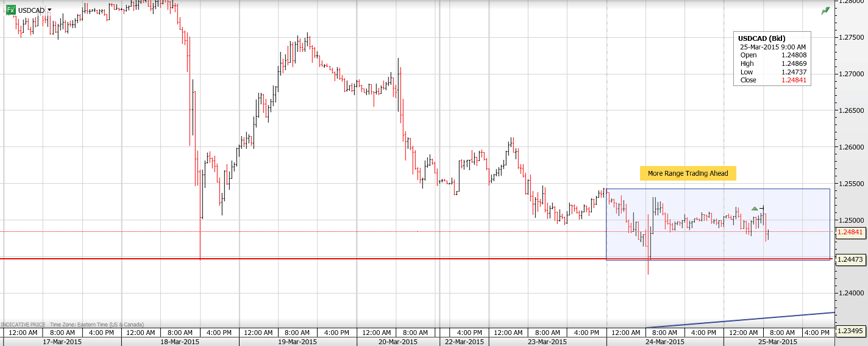Click the 1.23495 price label on axis
This screenshot has height=346, width=868.
pyautogui.click(x=850, y=331)
